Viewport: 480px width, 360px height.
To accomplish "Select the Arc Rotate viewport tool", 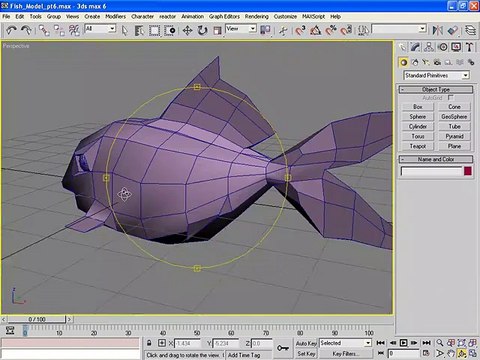I will tap(462, 353).
